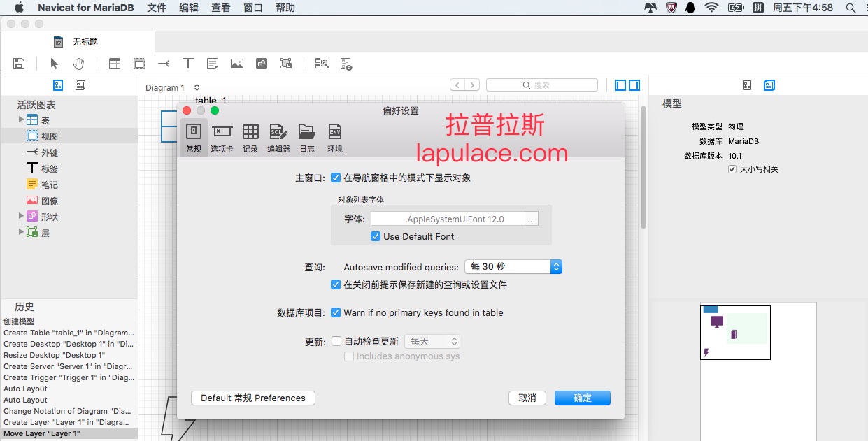868x441 pixels.
Task: Enable 自动检查更新 checkbox
Action: [336, 341]
